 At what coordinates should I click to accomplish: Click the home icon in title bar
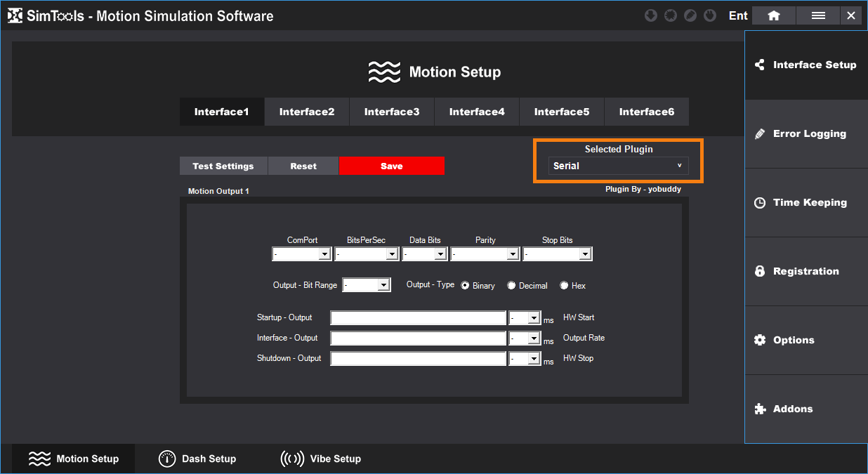(773, 15)
